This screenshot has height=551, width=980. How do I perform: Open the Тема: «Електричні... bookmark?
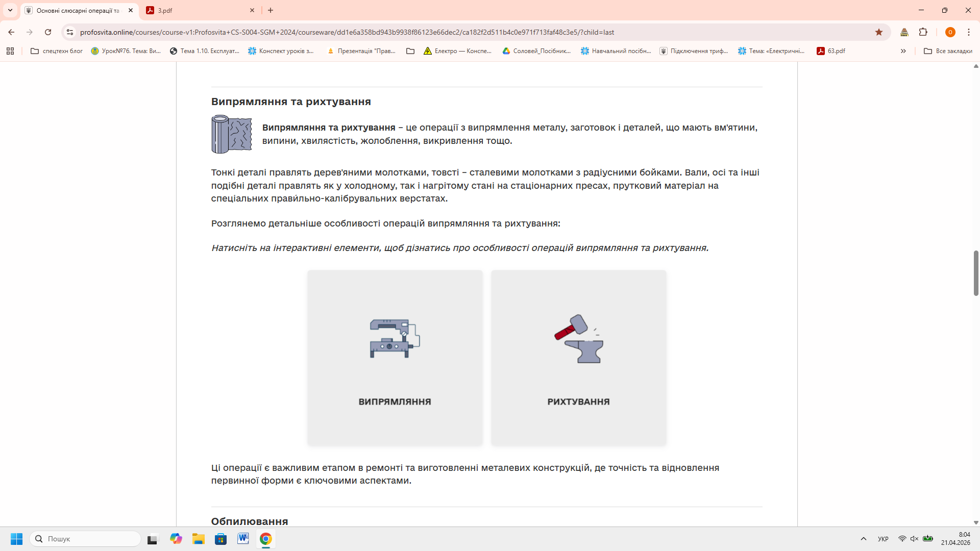click(x=771, y=51)
